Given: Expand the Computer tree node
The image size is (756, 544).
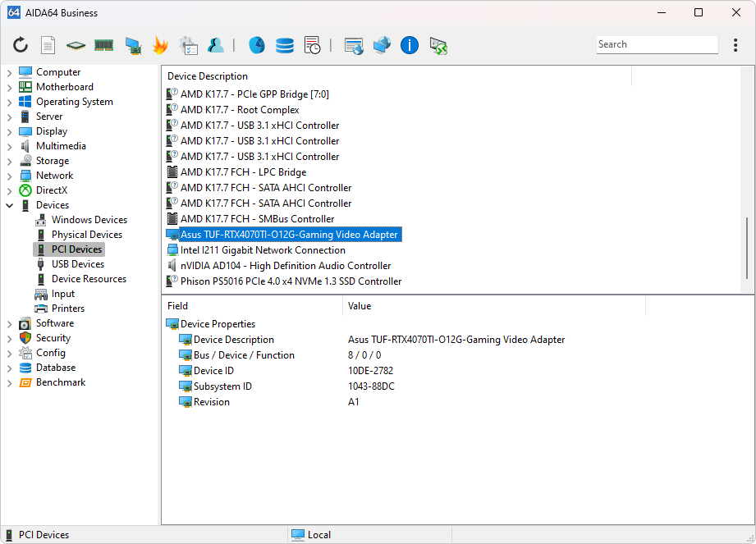Looking at the screenshot, I should point(10,72).
